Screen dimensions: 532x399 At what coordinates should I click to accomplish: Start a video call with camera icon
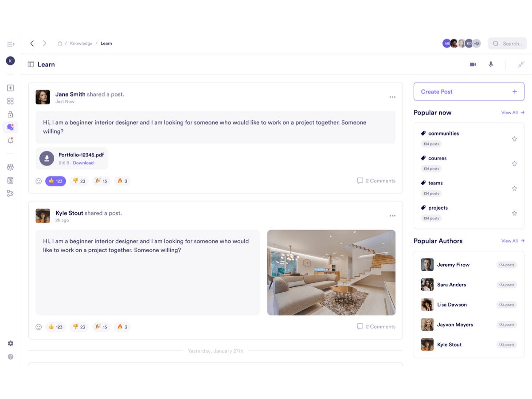click(x=473, y=64)
